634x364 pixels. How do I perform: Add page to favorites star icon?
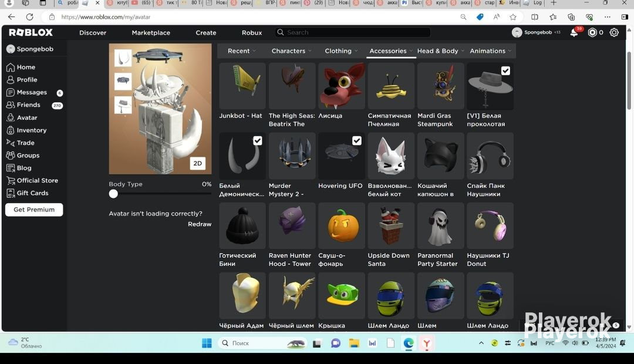(513, 17)
